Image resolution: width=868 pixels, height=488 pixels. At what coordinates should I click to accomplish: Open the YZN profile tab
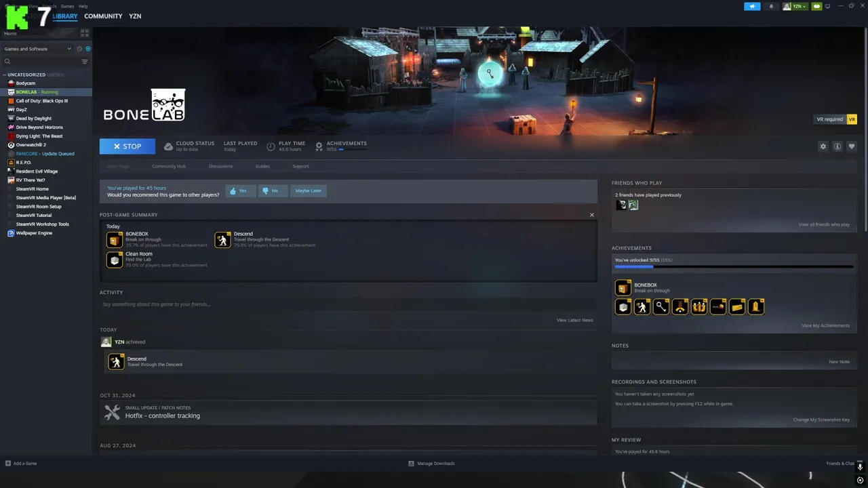(x=135, y=16)
